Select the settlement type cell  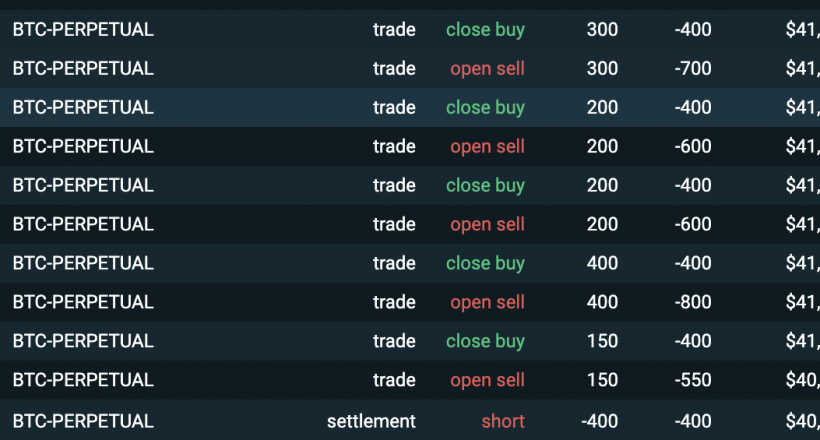click(x=371, y=421)
